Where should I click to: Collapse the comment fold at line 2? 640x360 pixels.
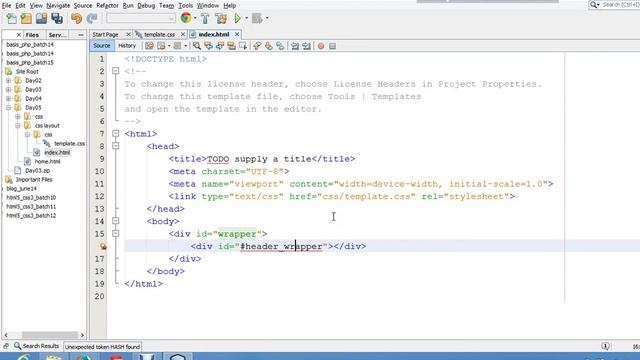116,71
